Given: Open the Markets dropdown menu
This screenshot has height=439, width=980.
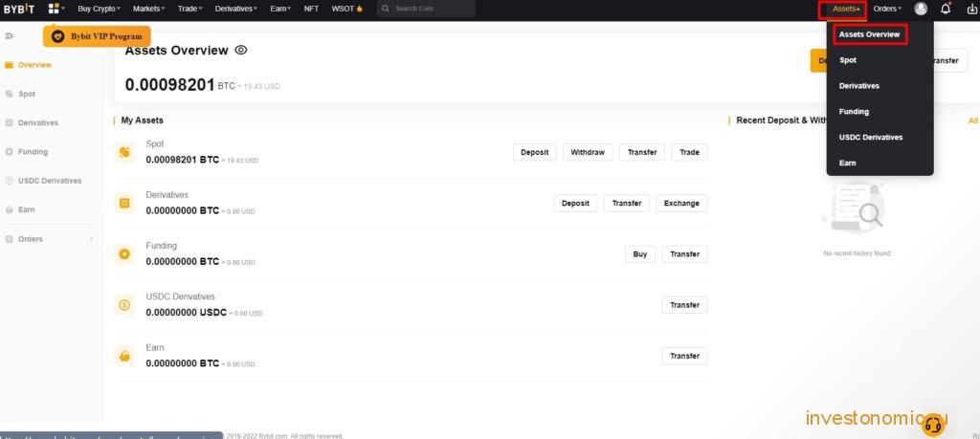Looking at the screenshot, I should [148, 9].
